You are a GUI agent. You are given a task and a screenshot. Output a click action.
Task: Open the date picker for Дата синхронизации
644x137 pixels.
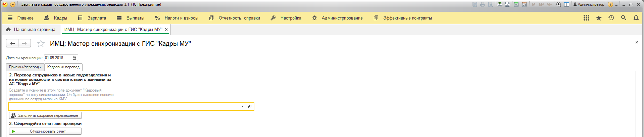(75, 58)
